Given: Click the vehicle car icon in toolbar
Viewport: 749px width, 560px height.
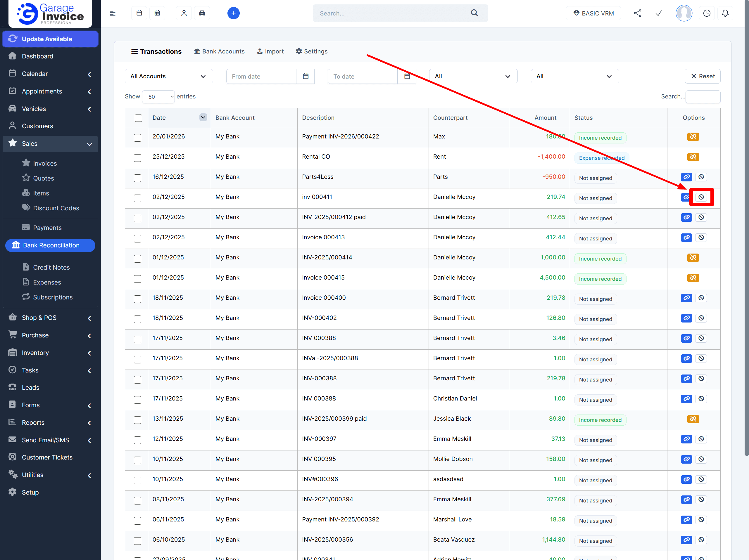Looking at the screenshot, I should (202, 13).
